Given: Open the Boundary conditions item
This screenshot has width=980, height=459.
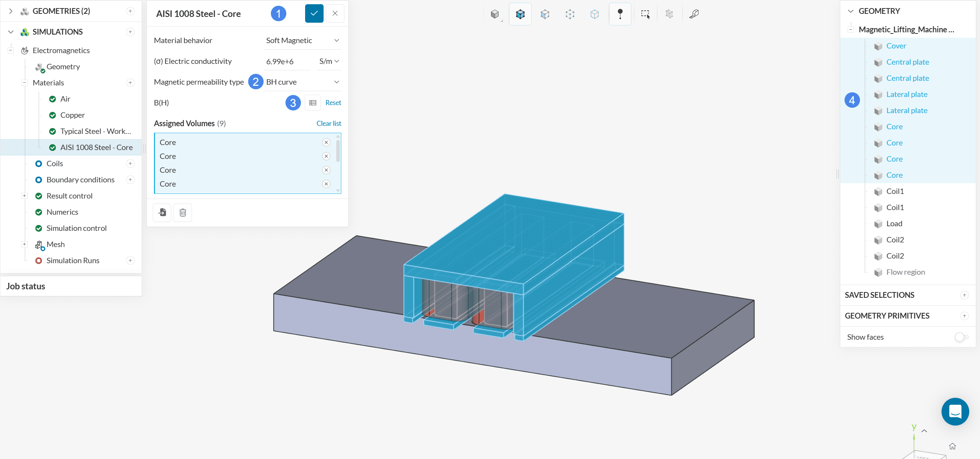Looking at the screenshot, I should click(x=80, y=180).
